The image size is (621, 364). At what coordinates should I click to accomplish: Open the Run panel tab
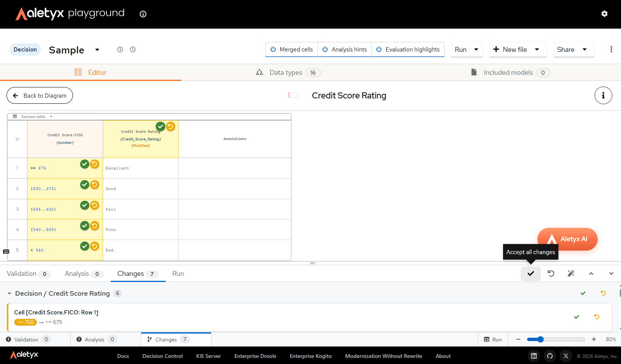coord(178,274)
